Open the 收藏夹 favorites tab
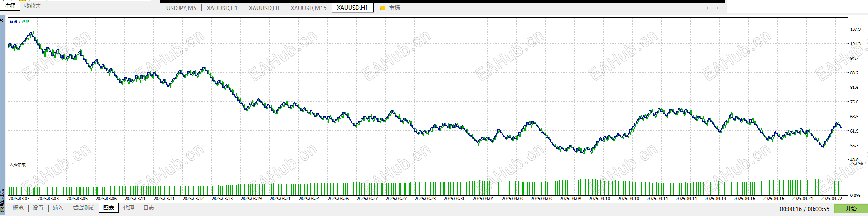Image resolution: width=868 pixels, height=216 pixels. point(33,6)
